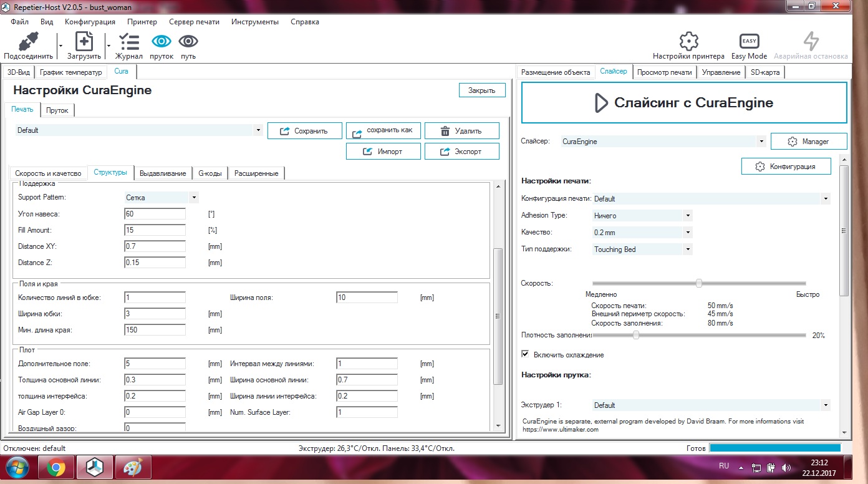Viewport: 868px width, 484px height.
Task: Uncheck the 'Включить охлаждение' cooling checkbox
Action: tap(525, 354)
